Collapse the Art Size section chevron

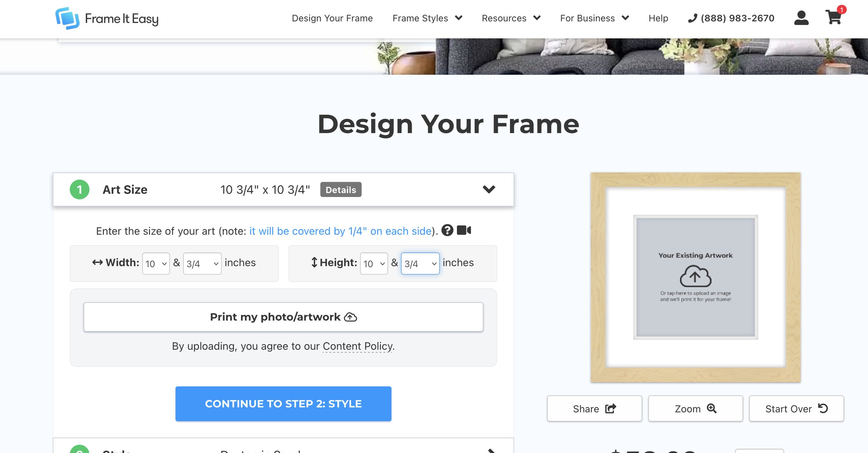point(489,189)
